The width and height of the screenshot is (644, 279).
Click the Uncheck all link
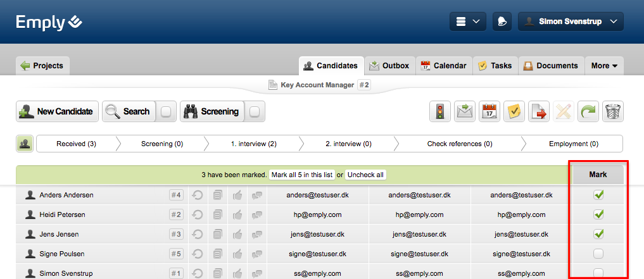point(365,175)
